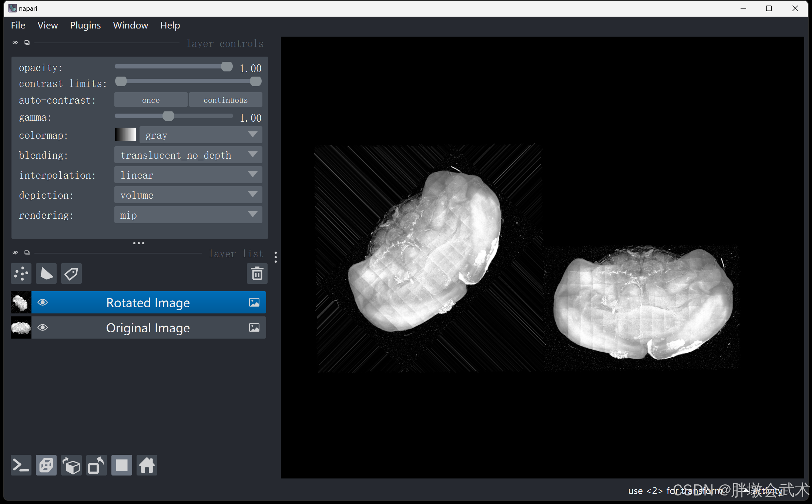Open the colormap dropdown
This screenshot has height=504, width=812.
point(201,135)
